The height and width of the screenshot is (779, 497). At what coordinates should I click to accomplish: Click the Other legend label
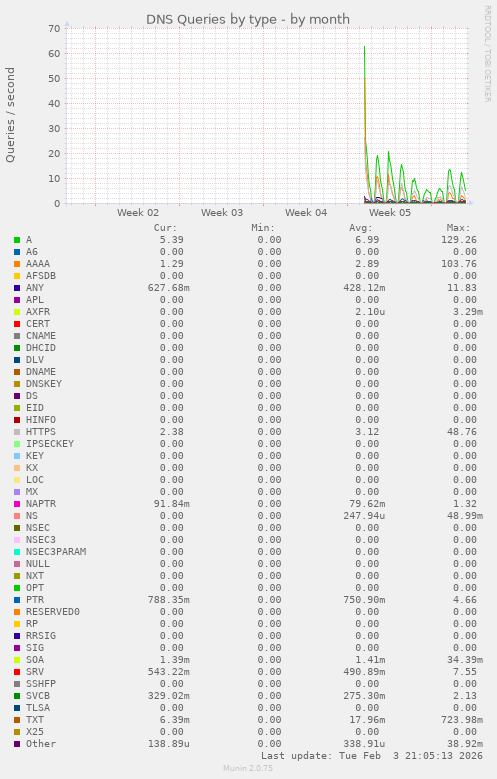point(41,744)
